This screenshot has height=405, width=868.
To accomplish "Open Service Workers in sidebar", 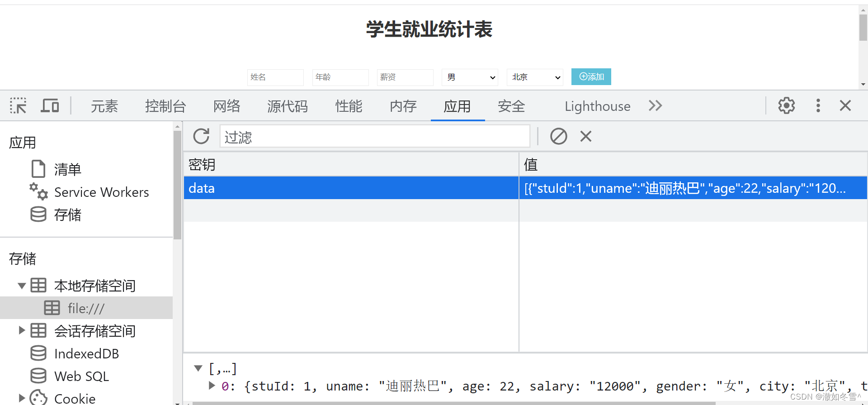I will pos(101,192).
